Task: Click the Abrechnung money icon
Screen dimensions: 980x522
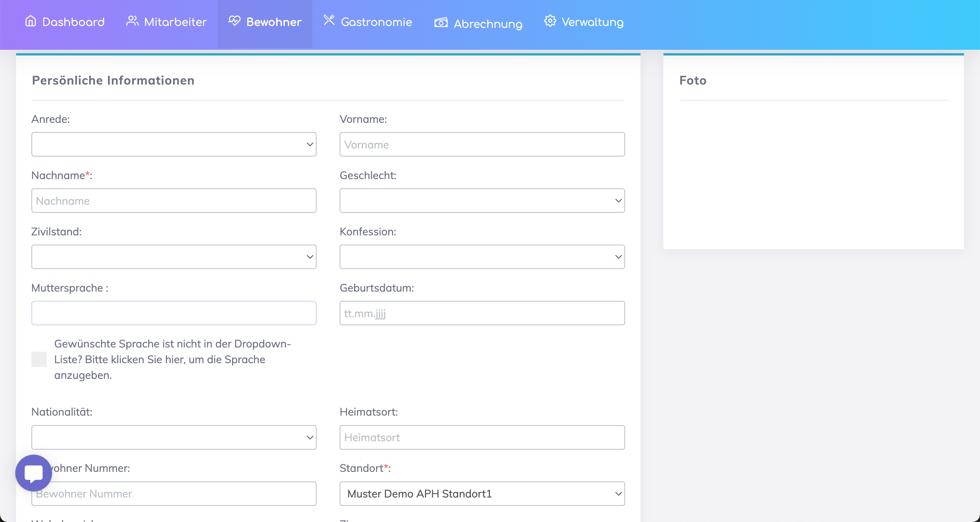Action: [x=441, y=23]
